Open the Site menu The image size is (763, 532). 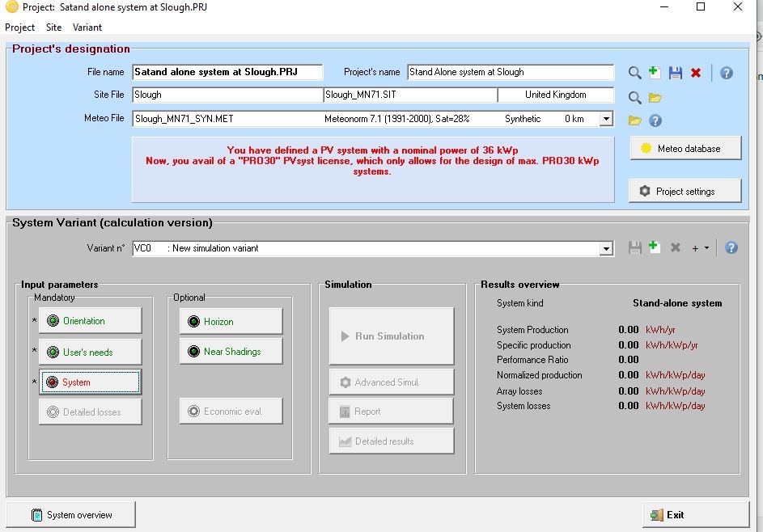(54, 27)
